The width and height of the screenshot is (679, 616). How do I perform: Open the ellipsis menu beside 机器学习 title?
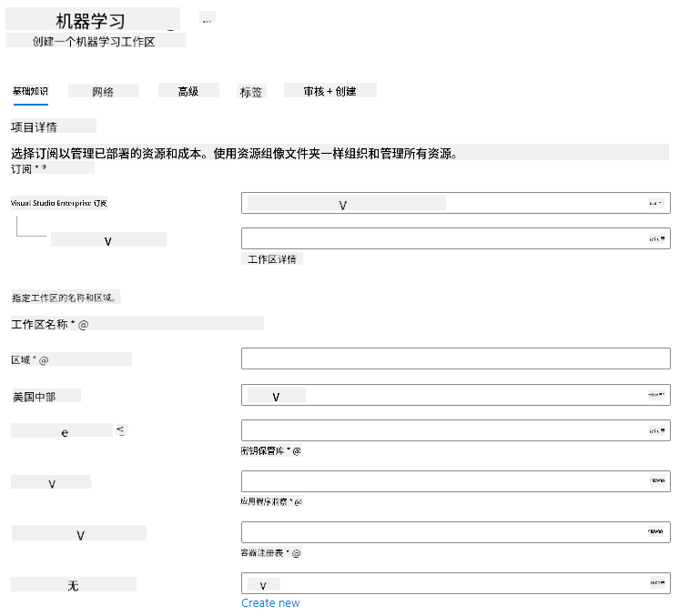[207, 18]
